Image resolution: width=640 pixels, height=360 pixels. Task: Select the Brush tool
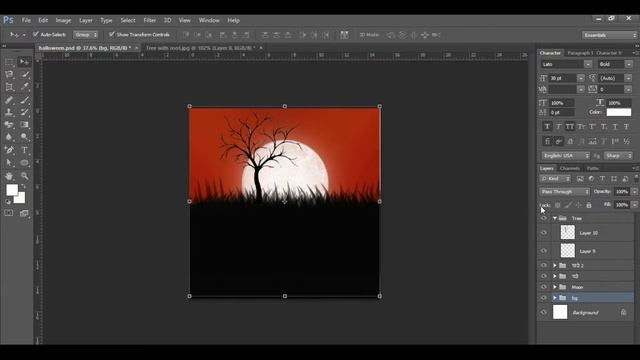(24, 100)
